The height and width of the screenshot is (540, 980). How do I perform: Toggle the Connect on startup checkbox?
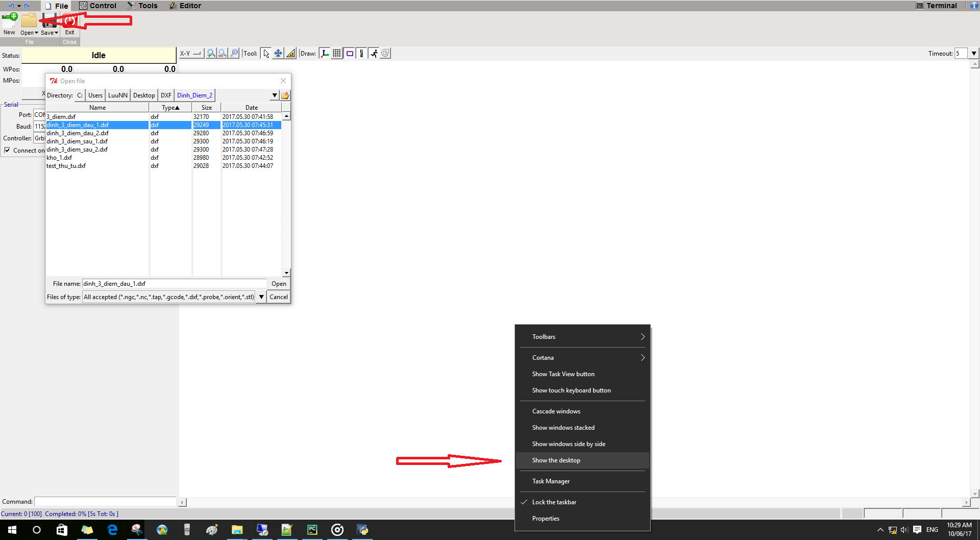point(7,150)
